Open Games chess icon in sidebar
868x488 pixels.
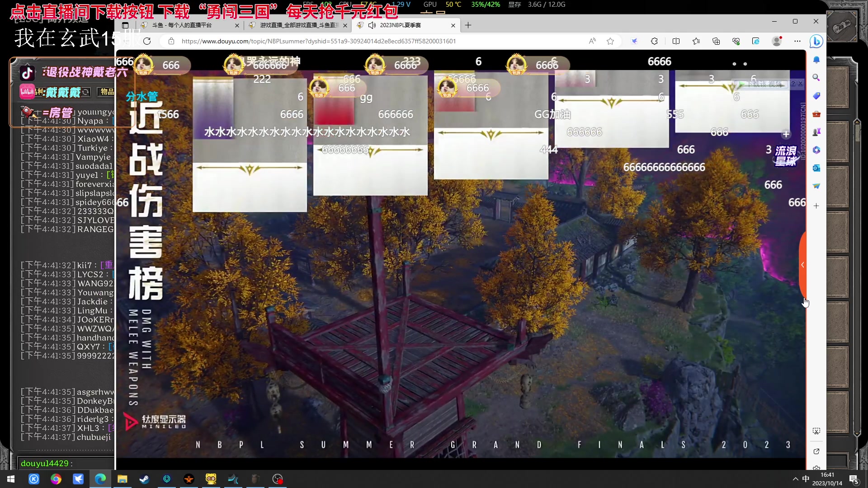(x=816, y=132)
